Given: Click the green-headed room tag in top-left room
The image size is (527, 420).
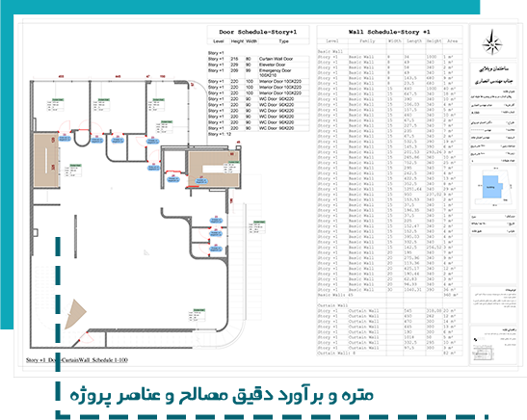Looking at the screenshot, I should point(56,105).
